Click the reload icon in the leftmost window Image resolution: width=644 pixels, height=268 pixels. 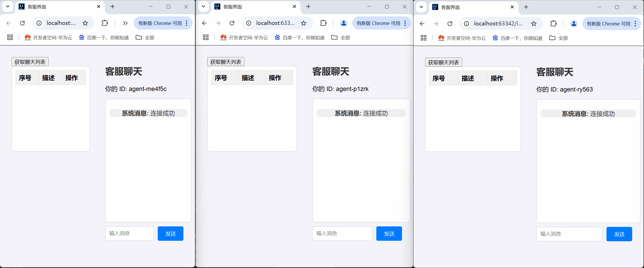[23, 23]
